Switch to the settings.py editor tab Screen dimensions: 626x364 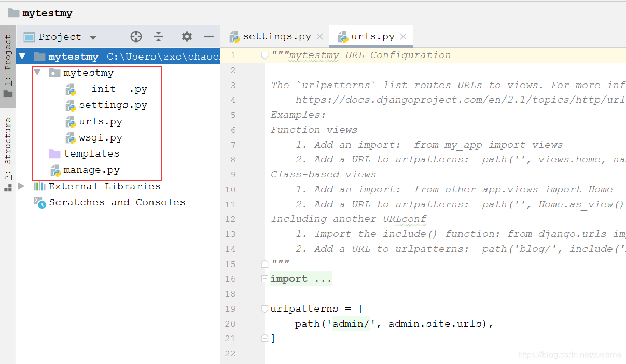pyautogui.click(x=276, y=37)
